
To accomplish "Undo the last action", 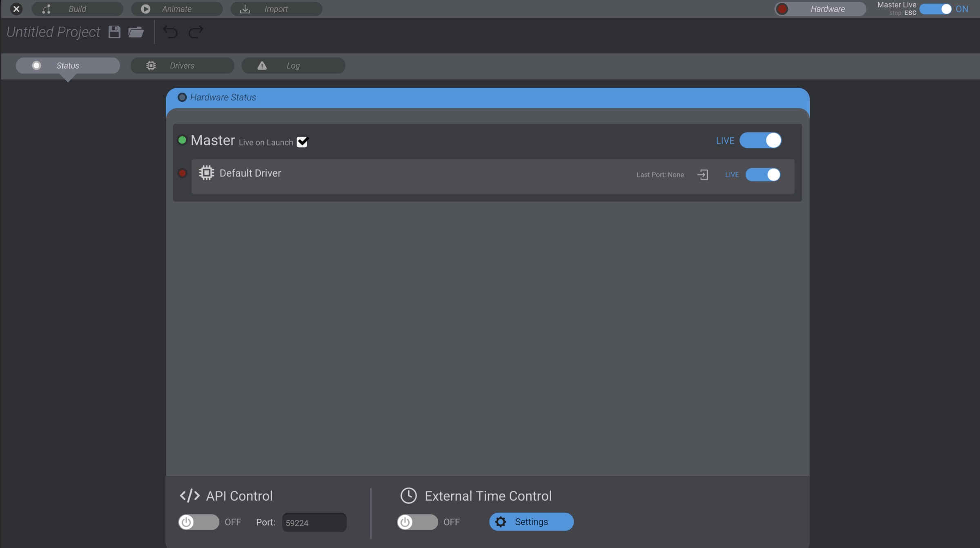I will click(171, 32).
